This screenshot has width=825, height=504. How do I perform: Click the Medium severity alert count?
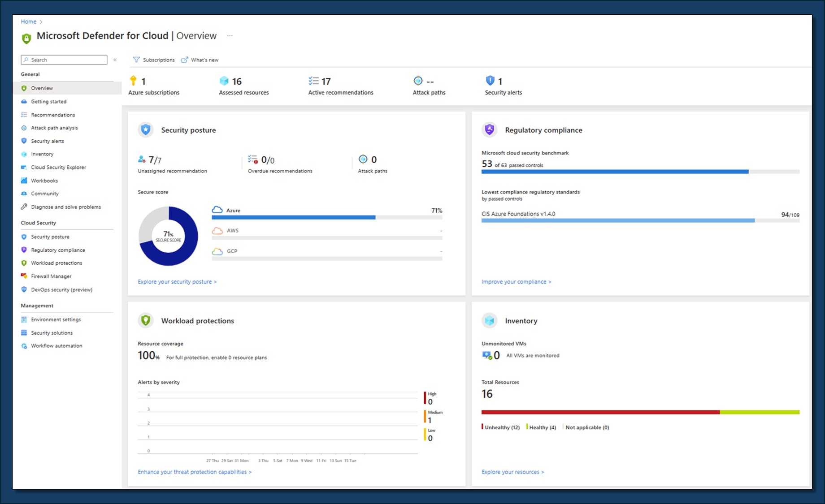[430, 420]
